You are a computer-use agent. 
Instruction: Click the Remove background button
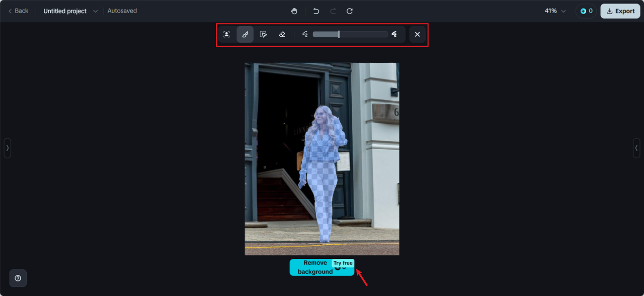coord(322,267)
